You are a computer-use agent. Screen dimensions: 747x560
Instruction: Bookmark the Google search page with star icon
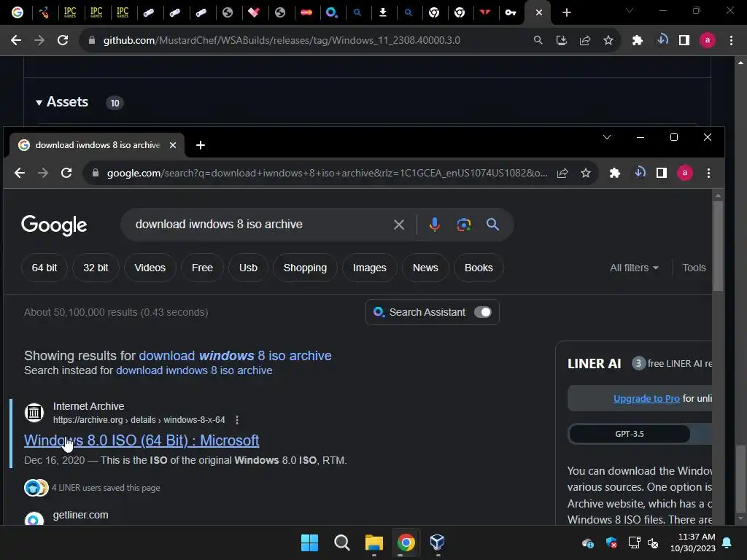[586, 173]
